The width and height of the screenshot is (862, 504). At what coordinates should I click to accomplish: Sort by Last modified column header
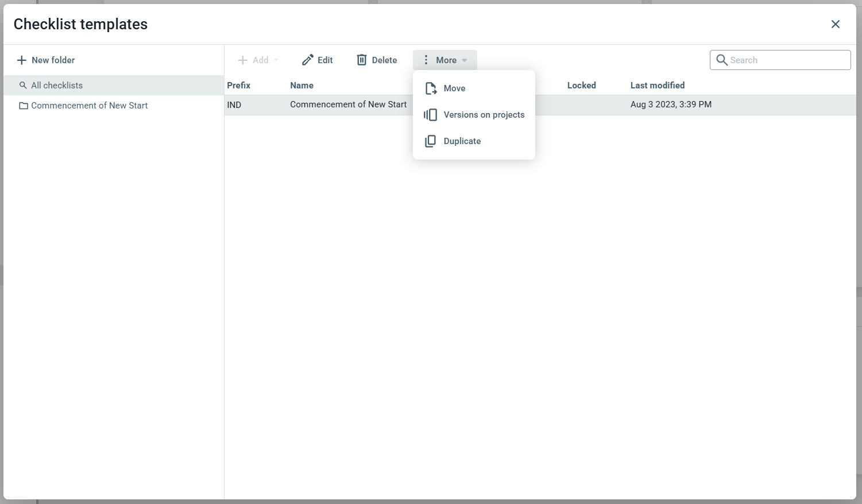click(657, 86)
